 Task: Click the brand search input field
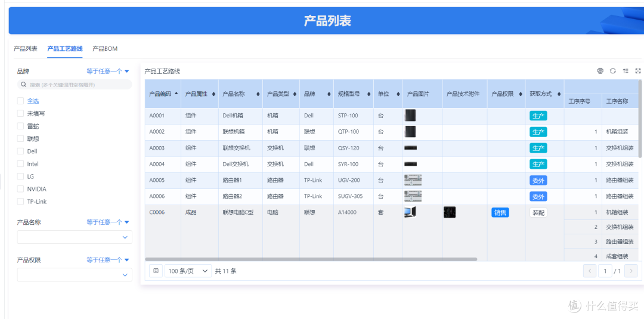pyautogui.click(x=75, y=85)
